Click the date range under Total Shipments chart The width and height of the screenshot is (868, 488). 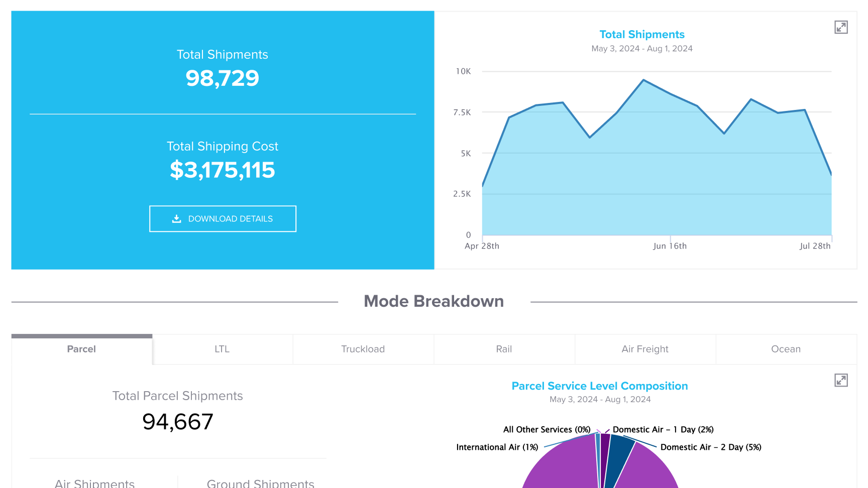click(x=642, y=49)
